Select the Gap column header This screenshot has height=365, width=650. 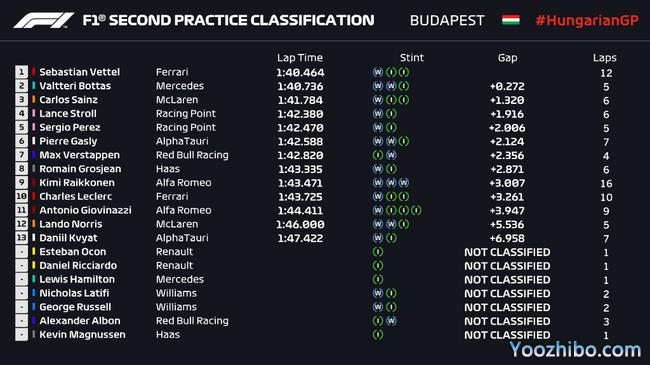coord(507,58)
